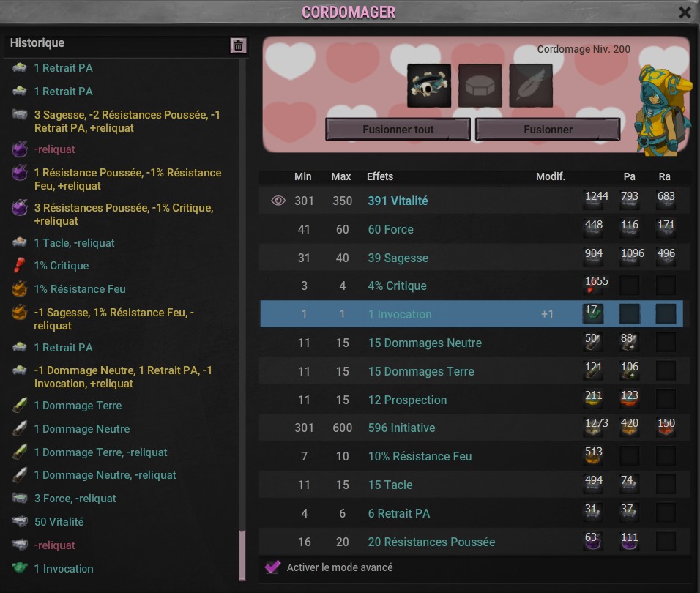The width and height of the screenshot is (700, 593).
Task: Apply the 106 Pa Dommages Terre rune
Action: pyautogui.click(x=630, y=371)
